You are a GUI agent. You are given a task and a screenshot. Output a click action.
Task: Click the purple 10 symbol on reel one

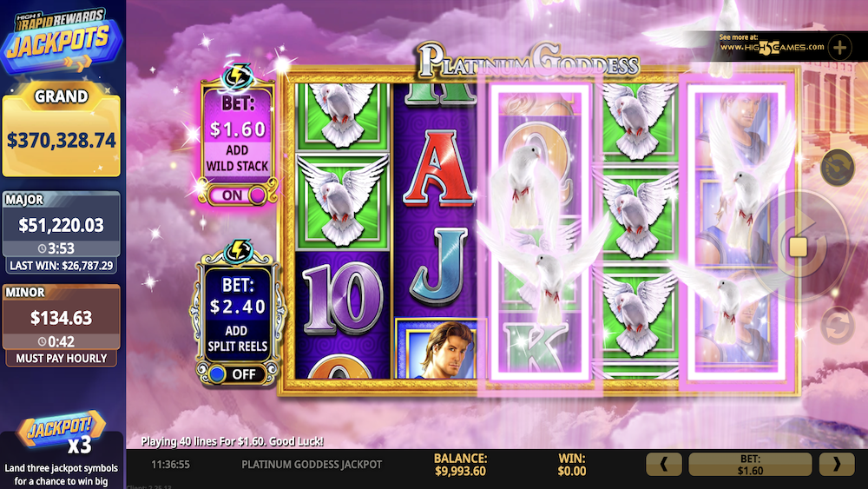click(342, 298)
